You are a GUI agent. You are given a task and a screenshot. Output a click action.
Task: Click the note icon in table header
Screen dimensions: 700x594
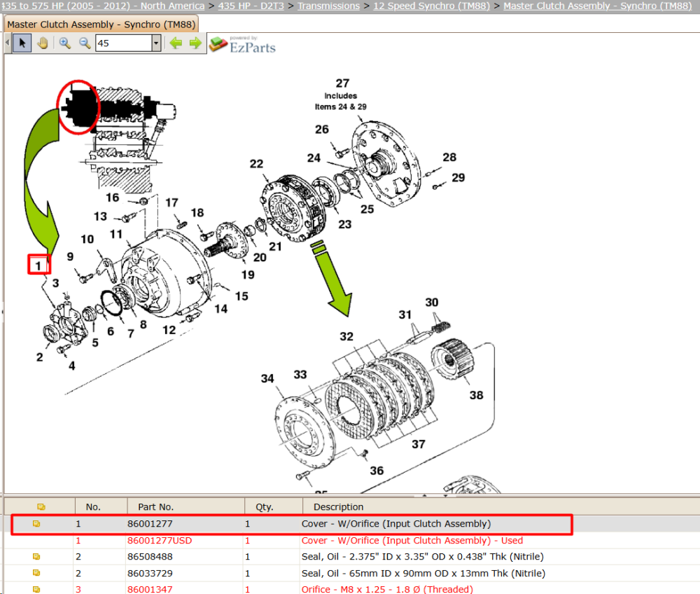[x=41, y=507]
